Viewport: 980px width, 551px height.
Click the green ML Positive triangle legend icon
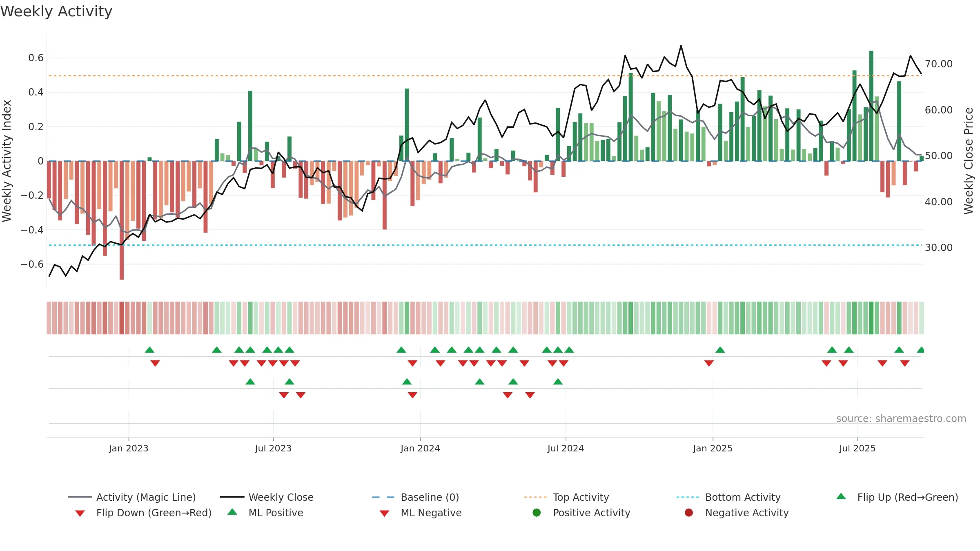pos(232,512)
